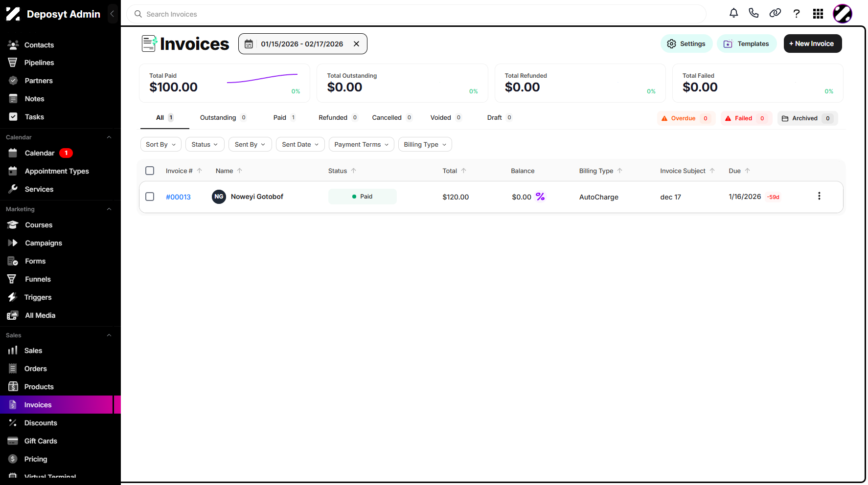Open the Sort By dropdown

(161, 144)
